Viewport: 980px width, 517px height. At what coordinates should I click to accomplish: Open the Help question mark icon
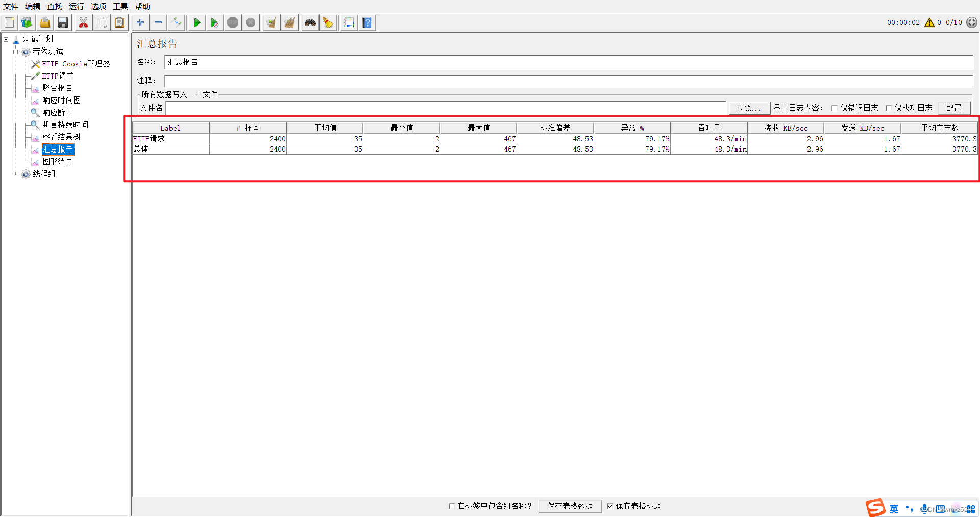pyautogui.click(x=367, y=22)
